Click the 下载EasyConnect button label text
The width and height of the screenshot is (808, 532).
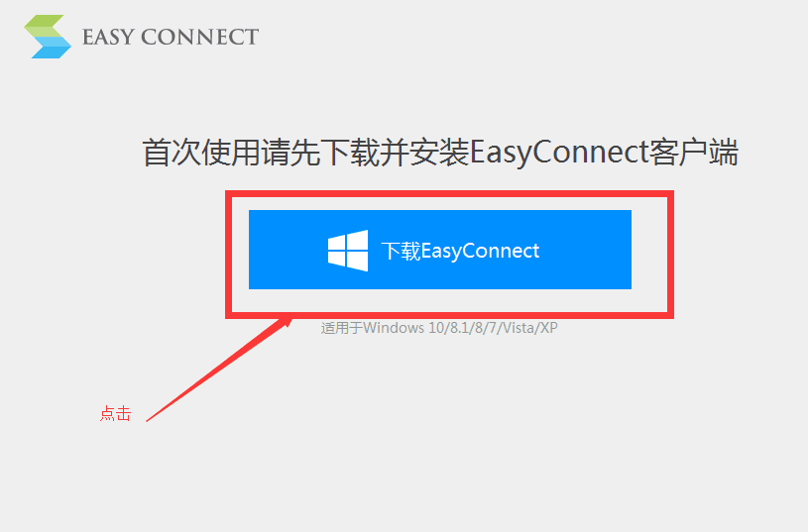(460, 251)
